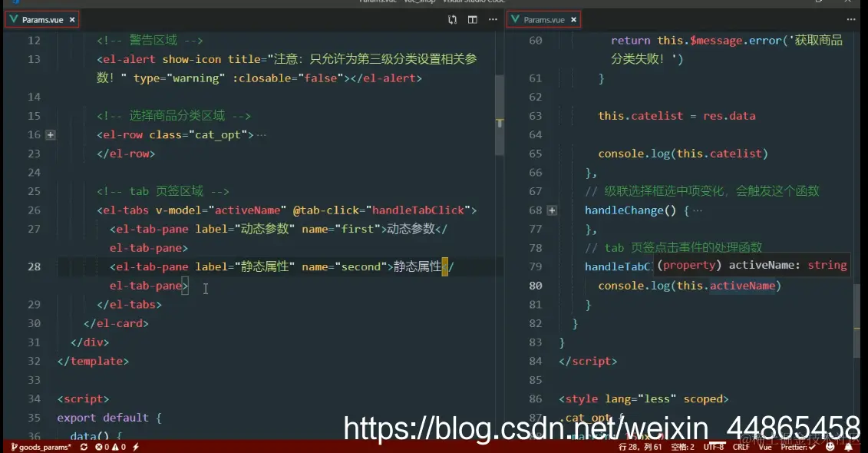Click the Vue file icon on left tab
This screenshot has height=453, width=868.
coord(14,19)
